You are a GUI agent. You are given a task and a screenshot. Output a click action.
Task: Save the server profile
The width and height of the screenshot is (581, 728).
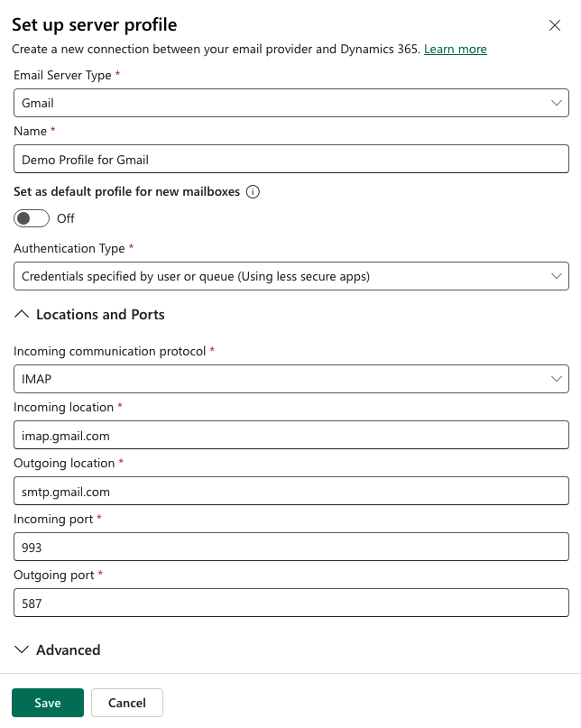click(x=47, y=702)
